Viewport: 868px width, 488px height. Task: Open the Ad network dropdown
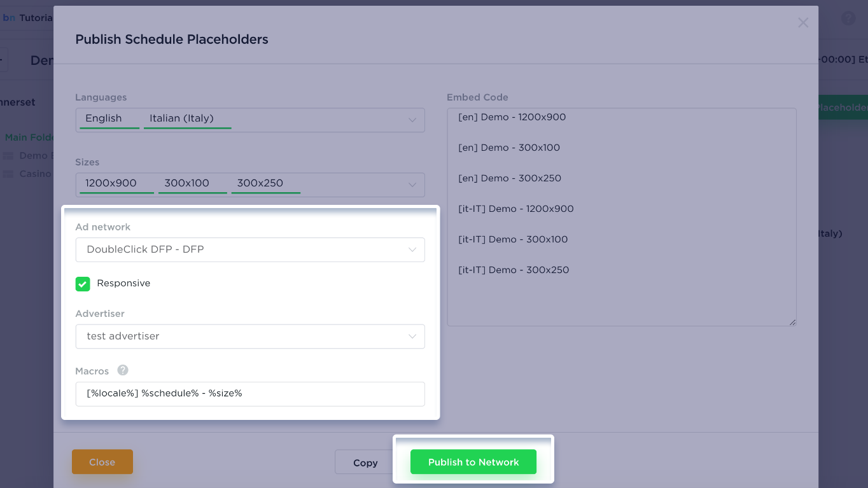pyautogui.click(x=250, y=249)
